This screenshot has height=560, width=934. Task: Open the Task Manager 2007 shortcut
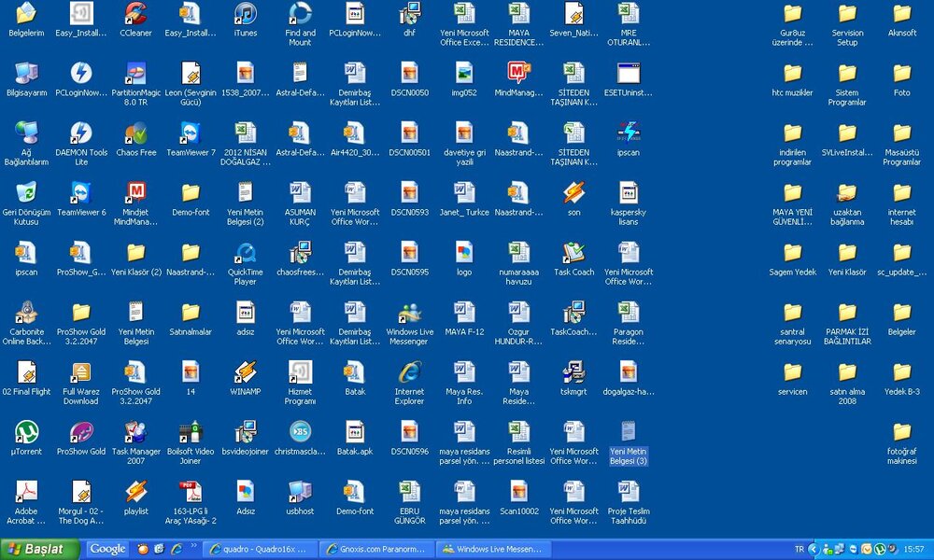click(x=135, y=432)
